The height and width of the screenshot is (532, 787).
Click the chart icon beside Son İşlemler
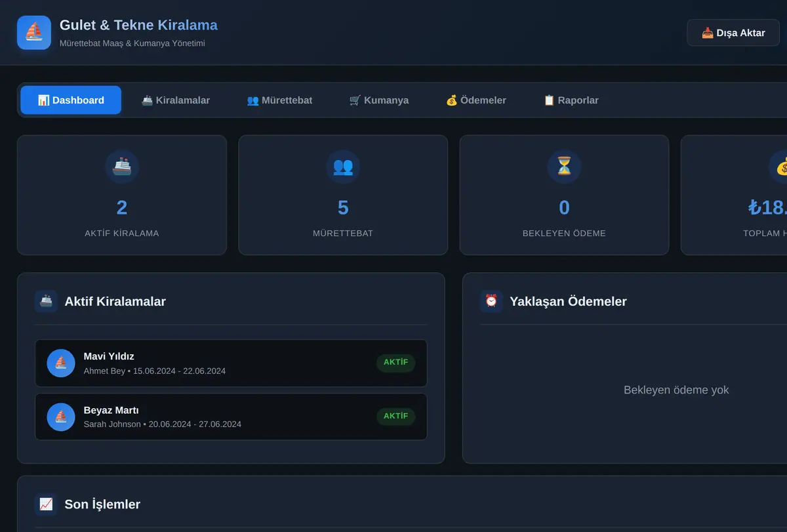[46, 504]
